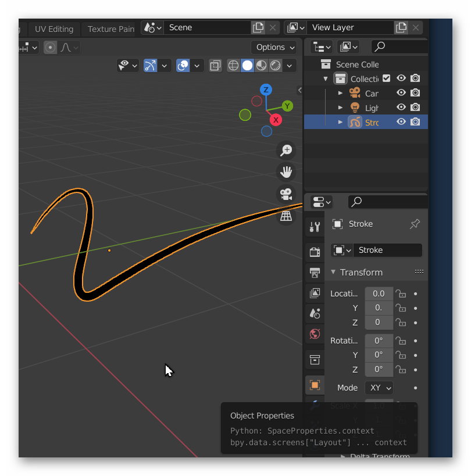
Task: Add a new view layer
Action: (x=401, y=28)
